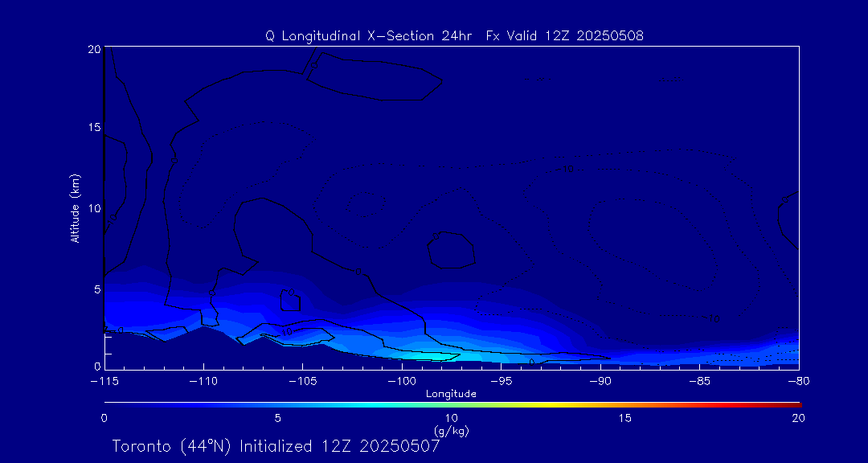The height and width of the screenshot is (463, 868).
Task: Click the 0 tick on altitude axis
Action: 96,366
